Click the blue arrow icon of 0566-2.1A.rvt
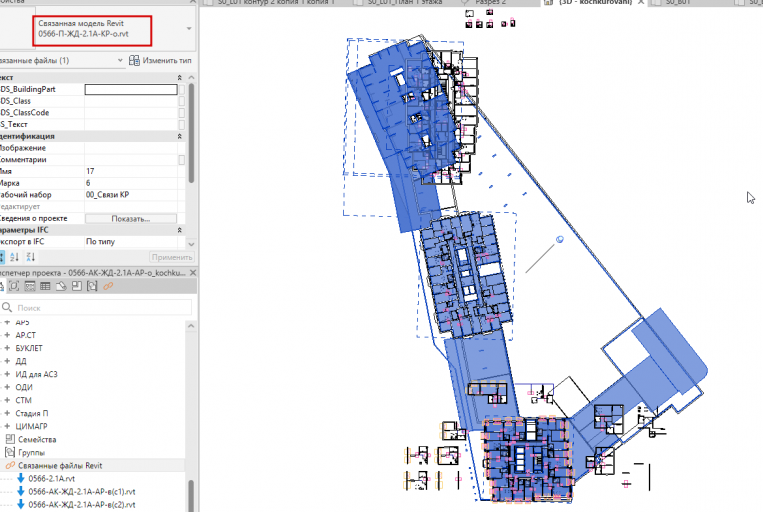This screenshot has width=763, height=512. click(x=21, y=478)
